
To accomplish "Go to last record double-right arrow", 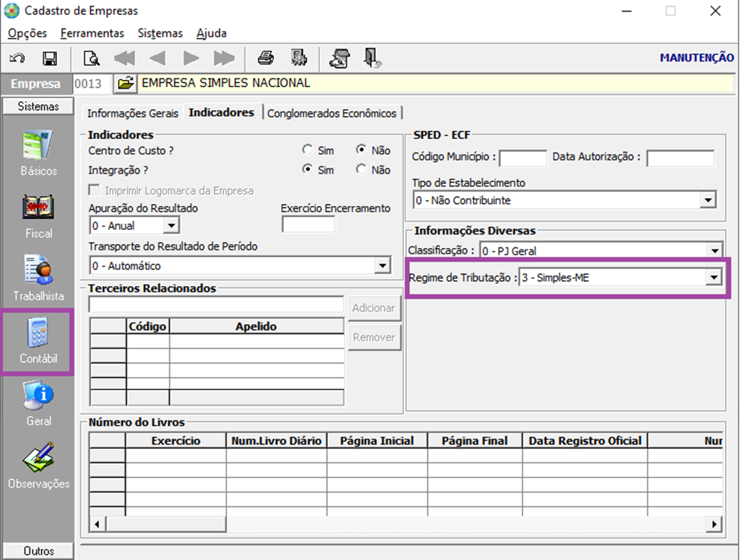I will click(224, 58).
